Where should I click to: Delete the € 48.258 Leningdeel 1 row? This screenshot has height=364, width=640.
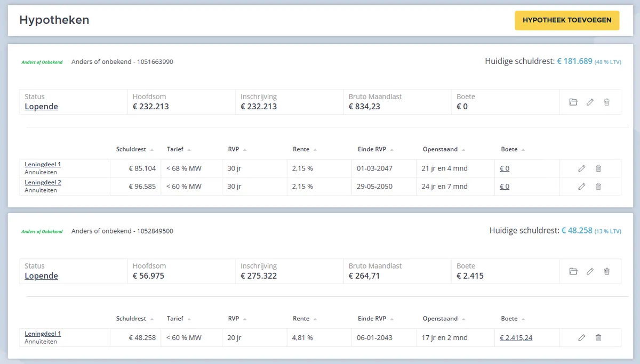coord(598,337)
